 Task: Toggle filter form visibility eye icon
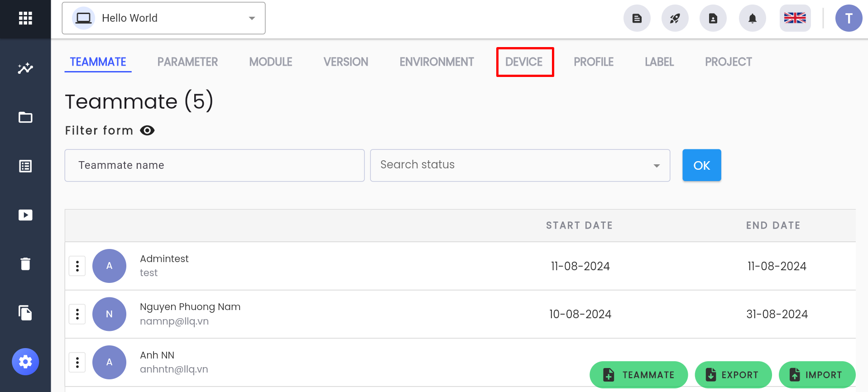click(x=147, y=130)
